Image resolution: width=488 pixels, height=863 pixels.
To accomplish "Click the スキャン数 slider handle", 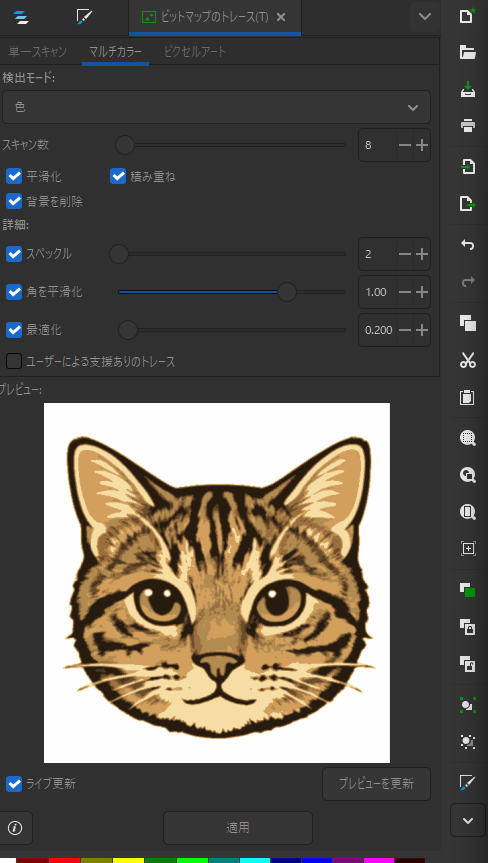I will [x=125, y=145].
